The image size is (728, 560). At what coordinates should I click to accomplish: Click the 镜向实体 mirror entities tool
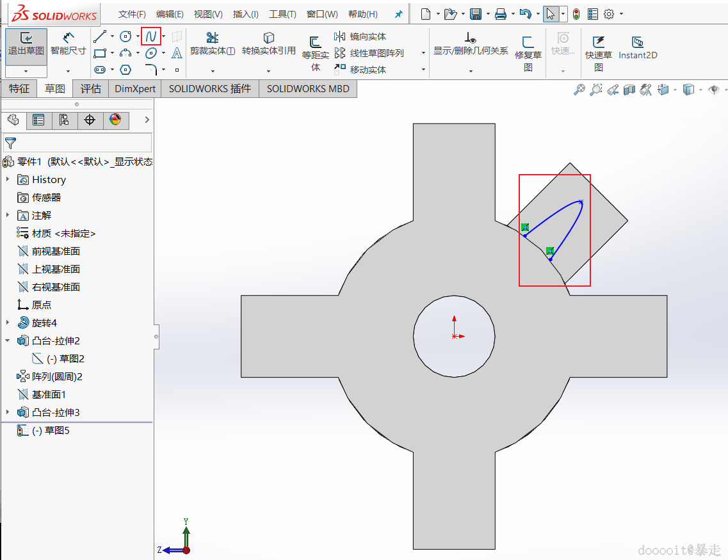coord(361,36)
